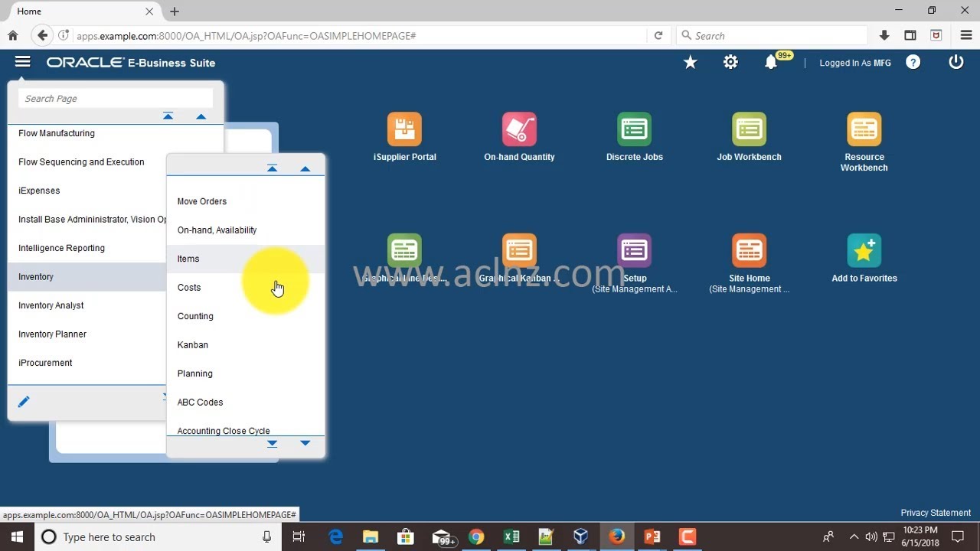Click the pencil edit icon in navigator

click(24, 402)
